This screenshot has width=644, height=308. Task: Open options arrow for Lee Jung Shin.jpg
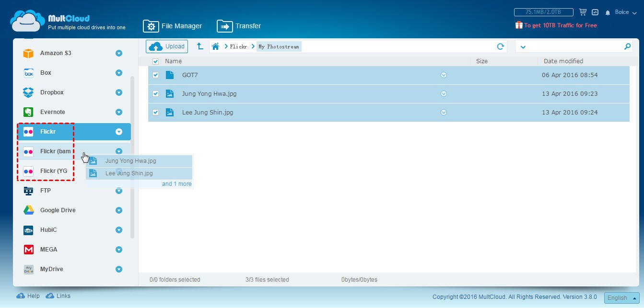[444, 113]
